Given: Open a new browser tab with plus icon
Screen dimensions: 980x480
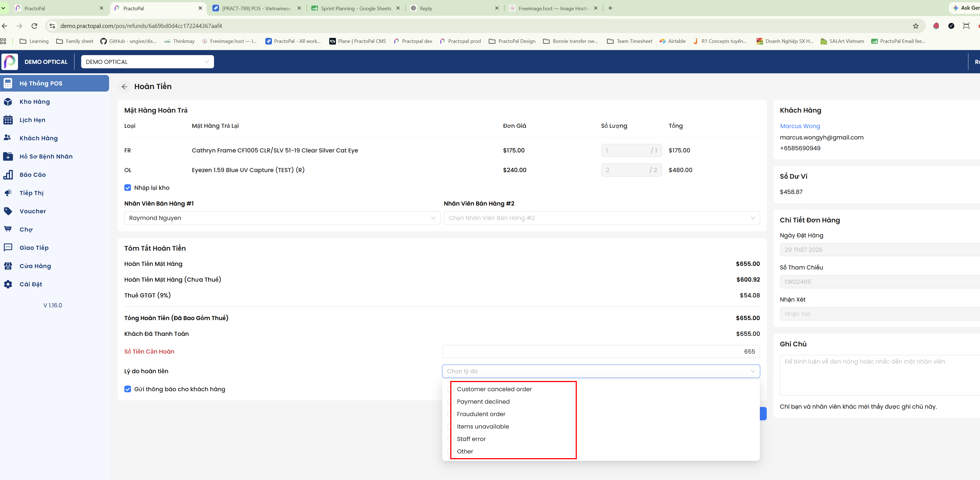Looking at the screenshot, I should point(610,8).
